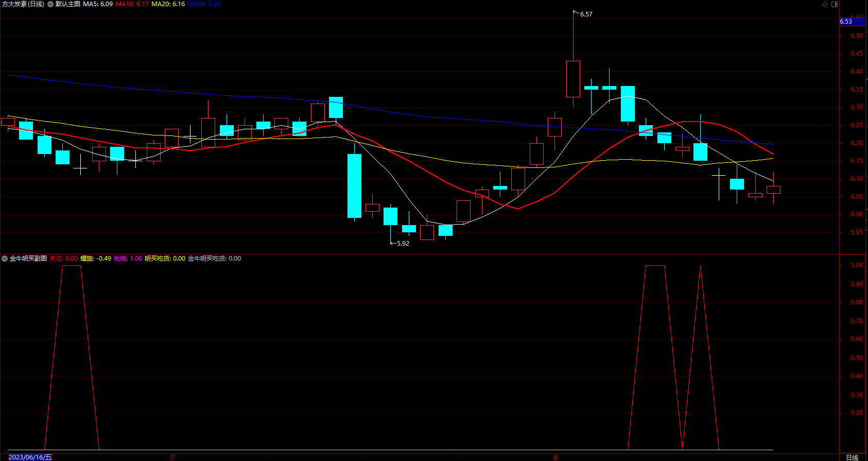868x461 pixels.
Task: Click the 日线 period label bottom right
Action: tap(852, 457)
